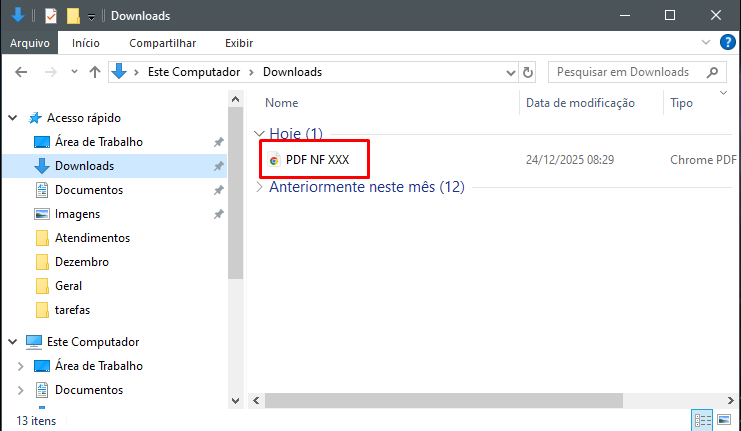Go back with the left arrow button

click(21, 72)
